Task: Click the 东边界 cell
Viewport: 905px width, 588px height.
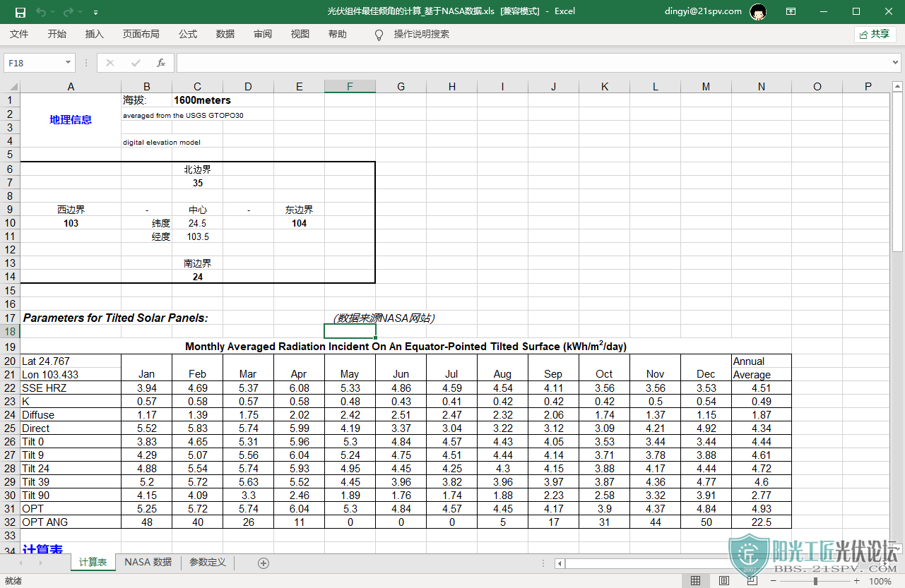Action: [300, 210]
